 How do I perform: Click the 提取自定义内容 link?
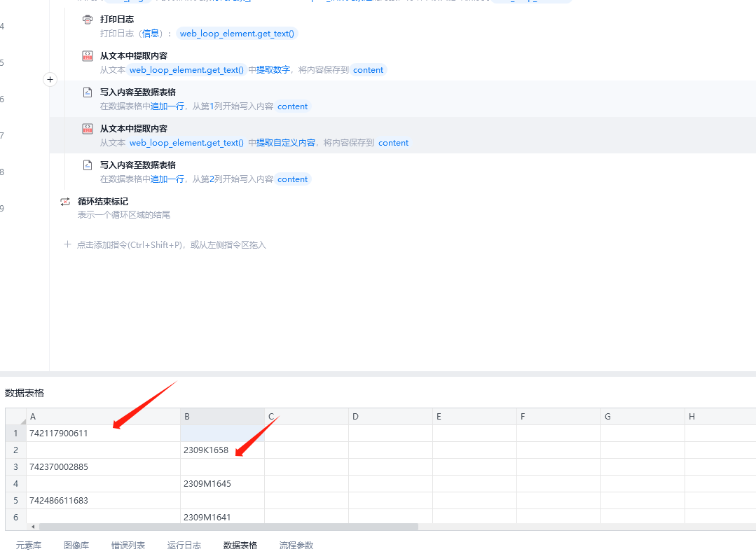point(285,143)
